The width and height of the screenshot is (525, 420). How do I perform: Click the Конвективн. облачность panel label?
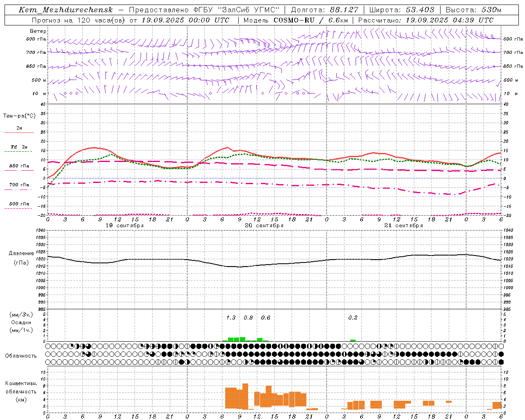point(21,388)
